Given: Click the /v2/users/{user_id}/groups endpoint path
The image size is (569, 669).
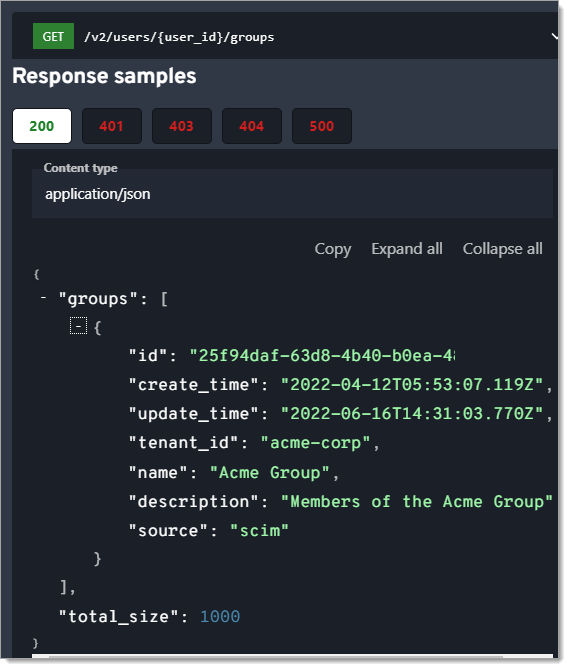Looking at the screenshot, I should [179, 37].
